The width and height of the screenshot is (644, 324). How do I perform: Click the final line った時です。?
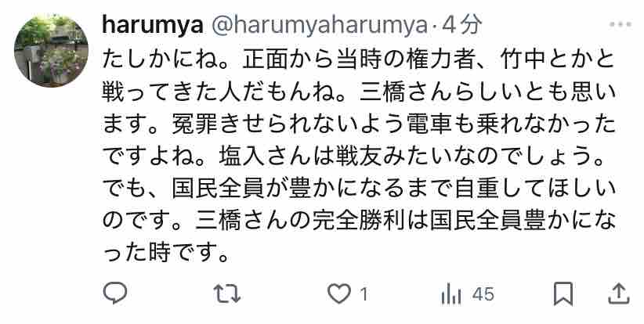[165, 254]
